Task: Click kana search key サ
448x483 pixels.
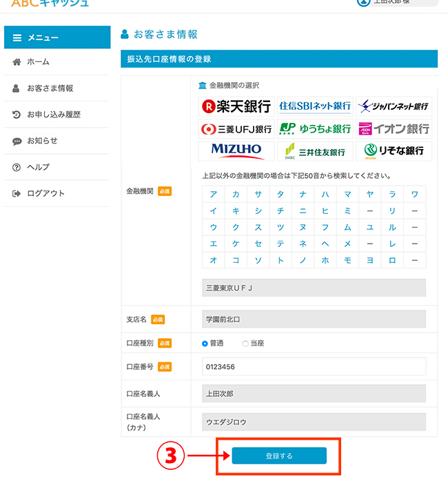Action: coord(258,194)
